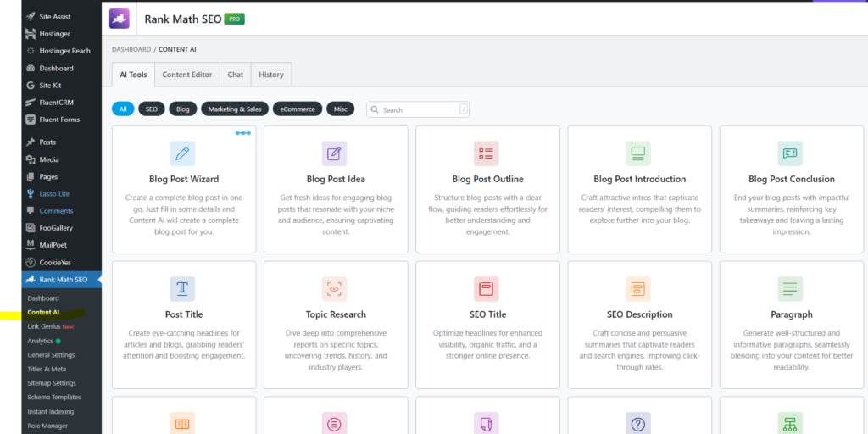Enable the eCommerce filter pill
Viewport: 868px width, 434px height.
tap(298, 109)
